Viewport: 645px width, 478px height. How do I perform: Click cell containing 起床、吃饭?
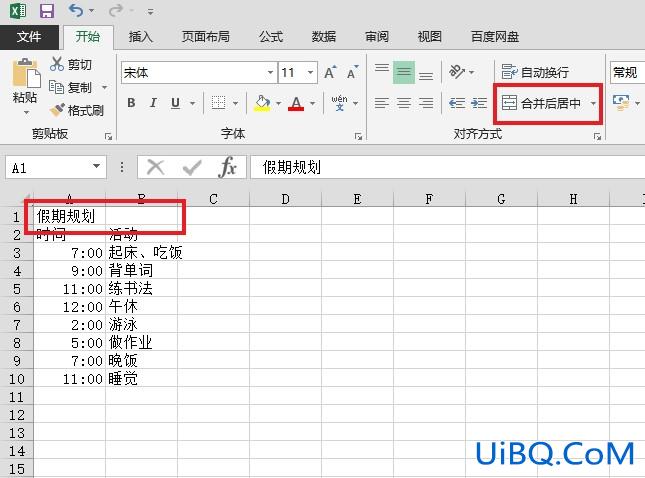pos(142,253)
